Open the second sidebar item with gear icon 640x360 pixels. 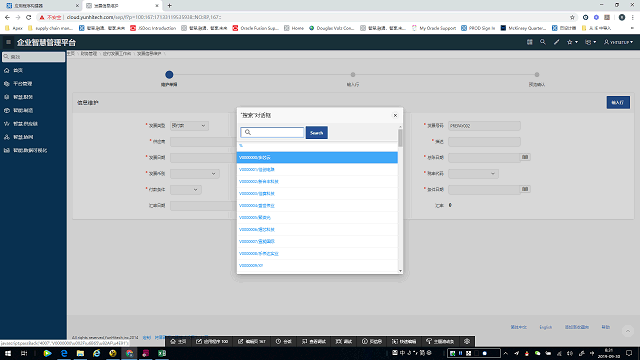click(x=22, y=84)
